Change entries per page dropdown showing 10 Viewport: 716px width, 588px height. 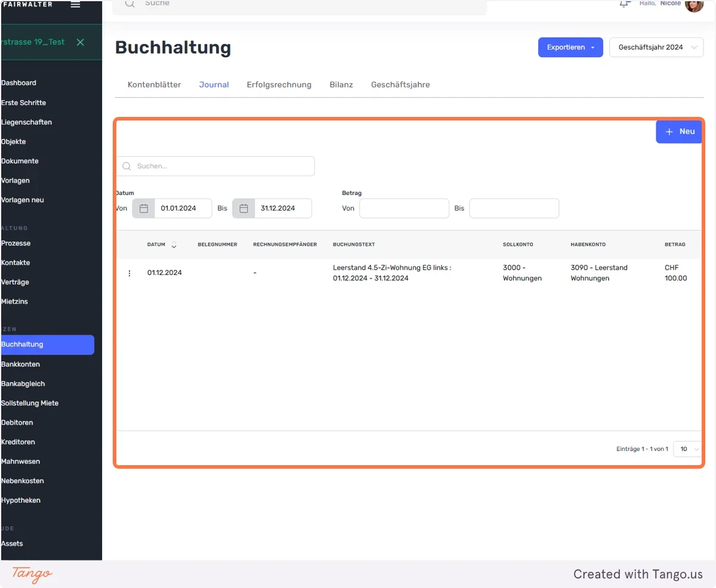pos(688,449)
